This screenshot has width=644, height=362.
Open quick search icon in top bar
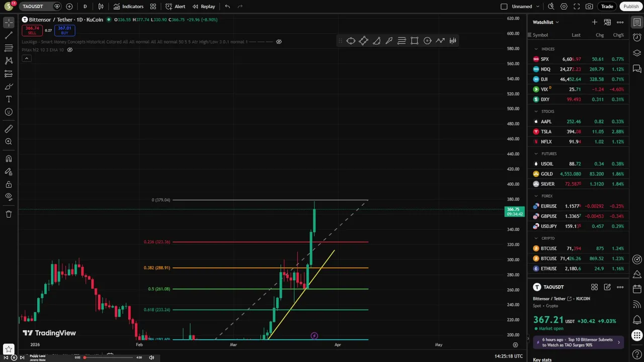pos(551,7)
